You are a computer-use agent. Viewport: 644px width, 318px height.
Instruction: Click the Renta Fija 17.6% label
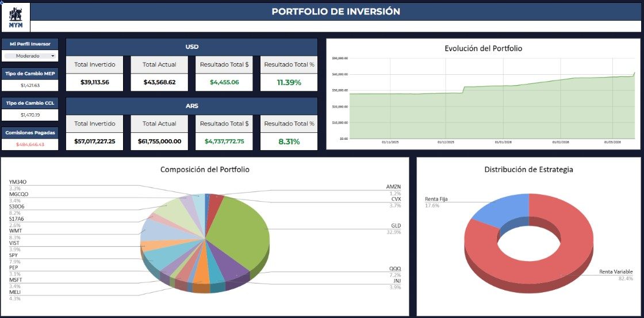pyautogui.click(x=436, y=202)
